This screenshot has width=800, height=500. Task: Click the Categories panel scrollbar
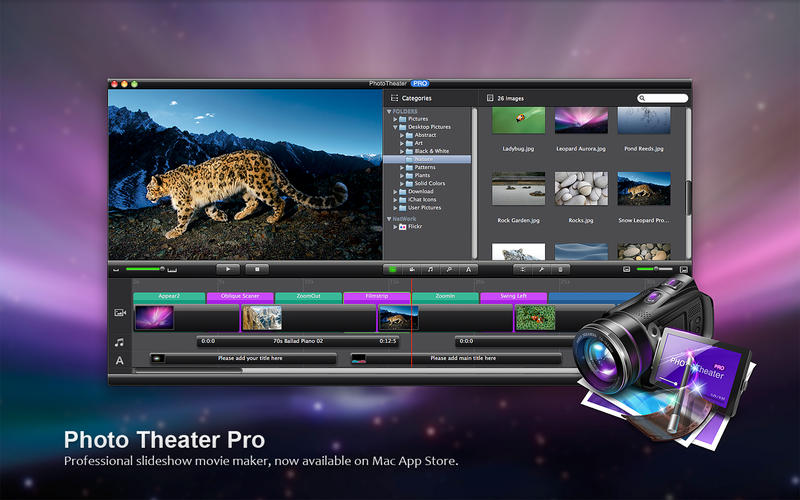pos(474,183)
